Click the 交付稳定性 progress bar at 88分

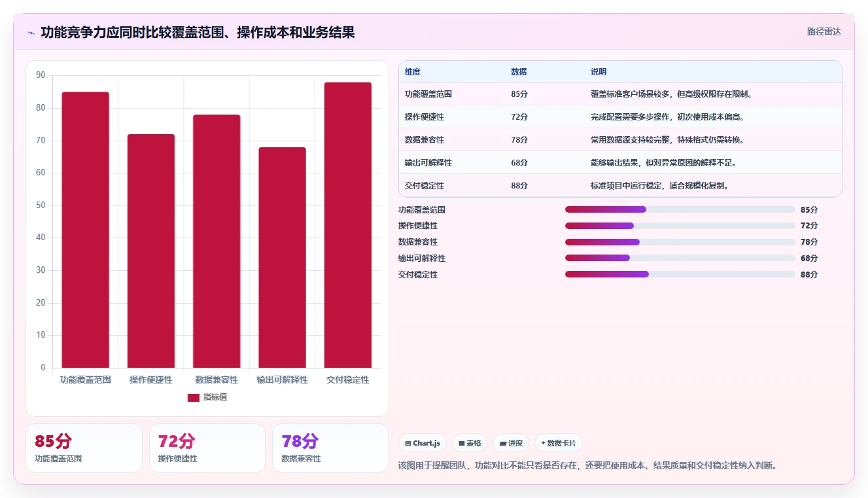[x=680, y=274]
